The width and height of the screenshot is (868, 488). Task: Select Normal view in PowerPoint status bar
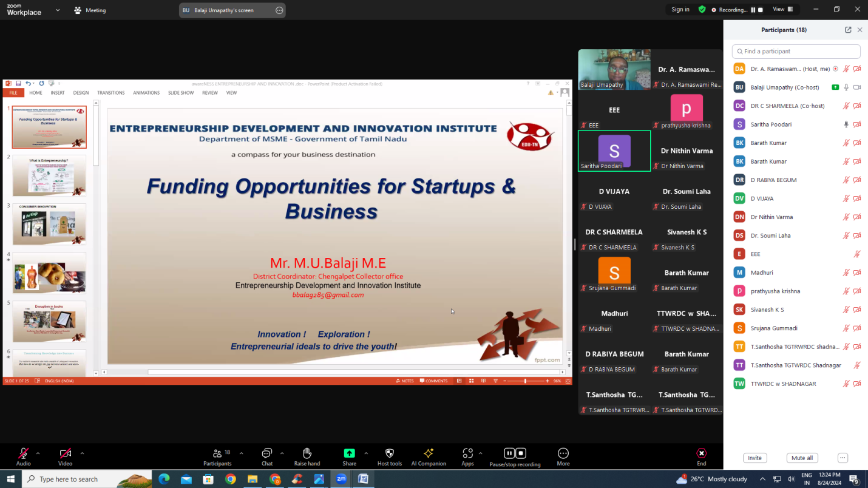click(x=459, y=381)
